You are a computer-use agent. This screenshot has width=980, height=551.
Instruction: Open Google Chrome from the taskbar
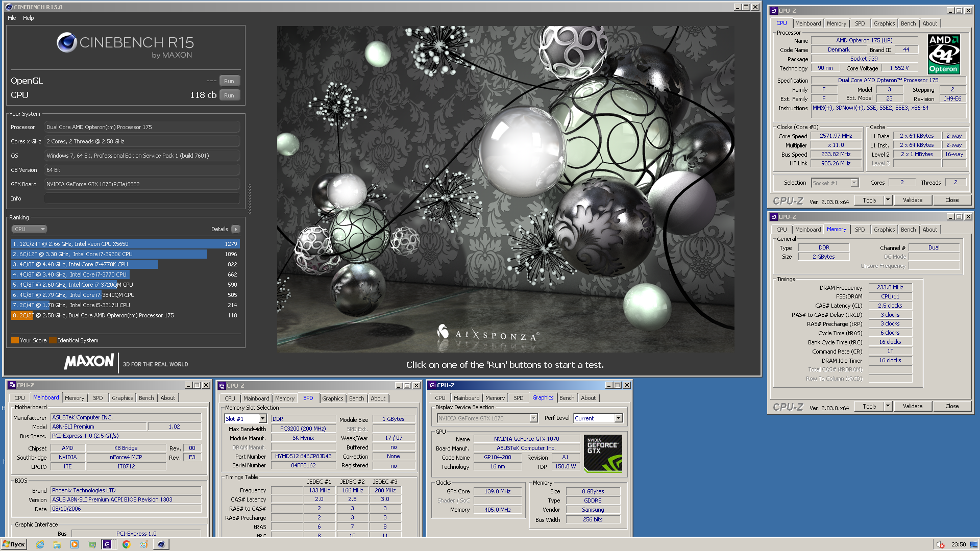click(x=127, y=544)
